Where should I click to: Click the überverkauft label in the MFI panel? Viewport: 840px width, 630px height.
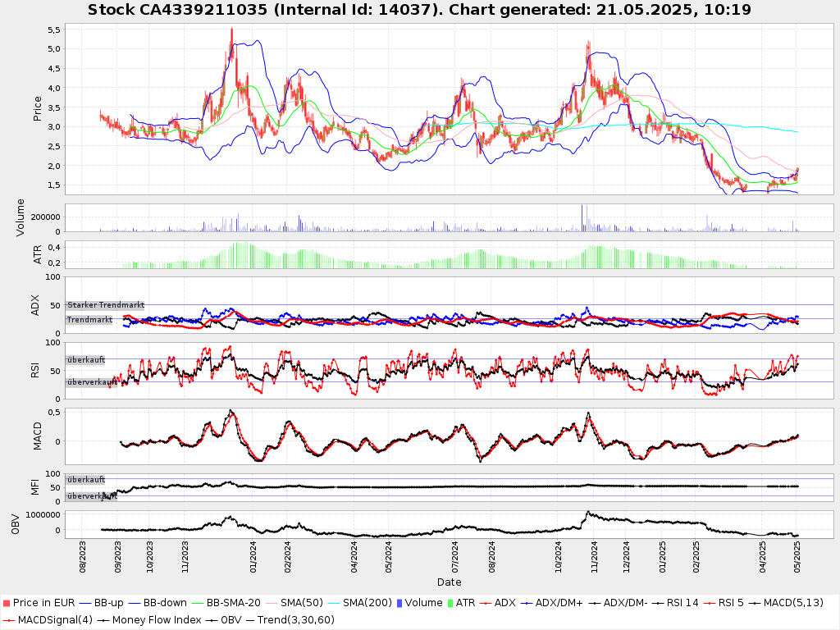pos(92,496)
